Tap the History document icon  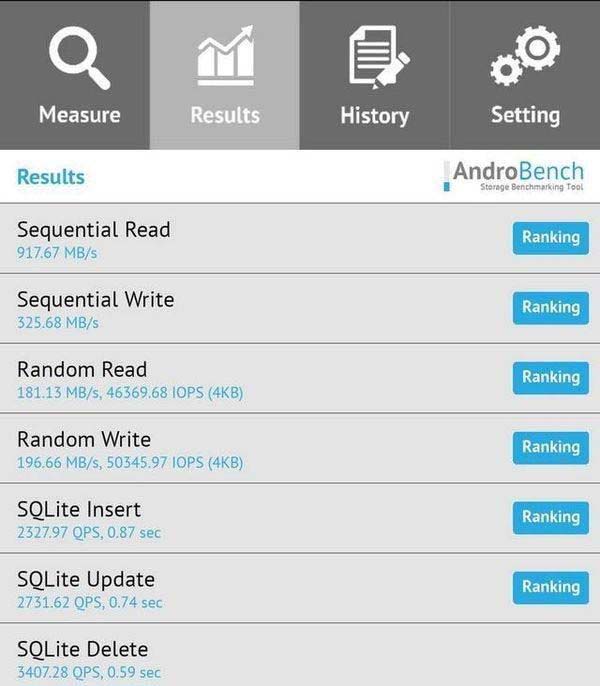(x=374, y=56)
